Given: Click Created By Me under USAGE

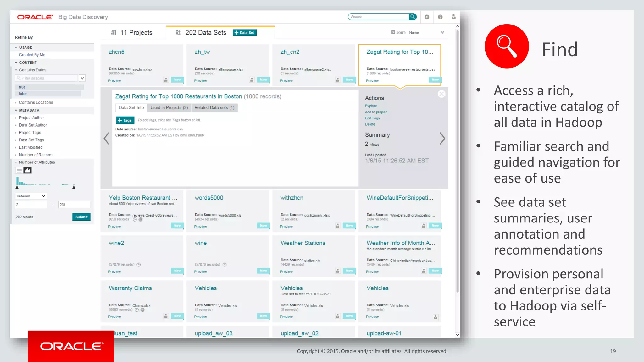Looking at the screenshot, I should [32, 55].
